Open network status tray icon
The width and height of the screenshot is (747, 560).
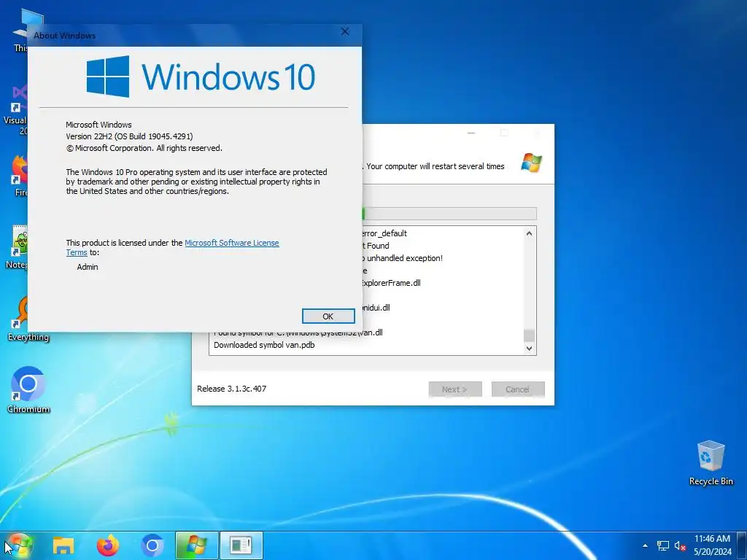[662, 545]
